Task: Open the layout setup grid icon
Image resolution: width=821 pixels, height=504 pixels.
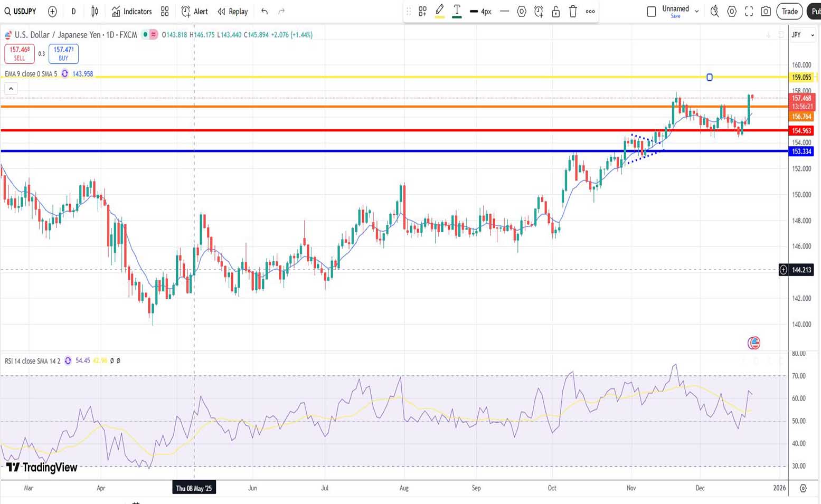Action: [x=165, y=11]
